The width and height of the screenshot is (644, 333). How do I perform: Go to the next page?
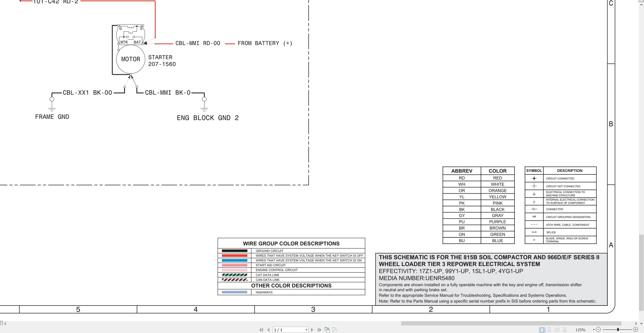(x=312, y=330)
